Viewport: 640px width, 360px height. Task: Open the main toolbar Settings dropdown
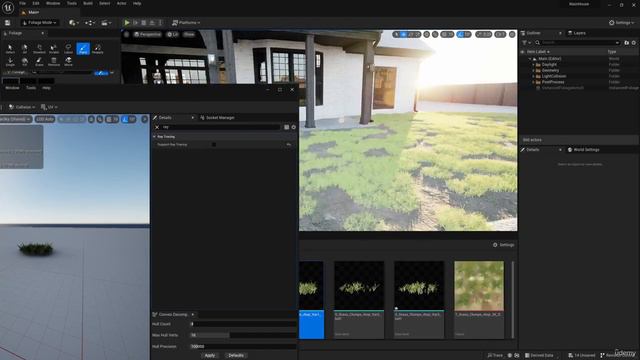click(x=622, y=23)
